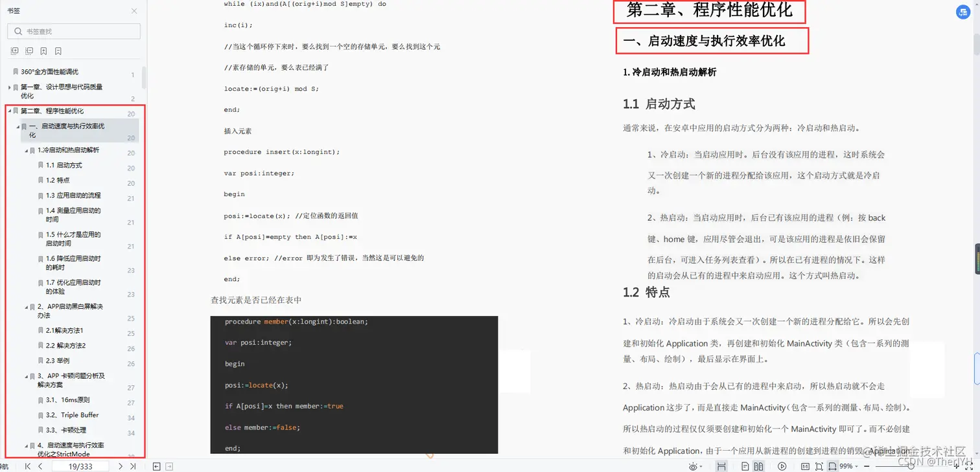Go to bookmark 2.3 举例
Screen dimensions: 980x472
58,361
